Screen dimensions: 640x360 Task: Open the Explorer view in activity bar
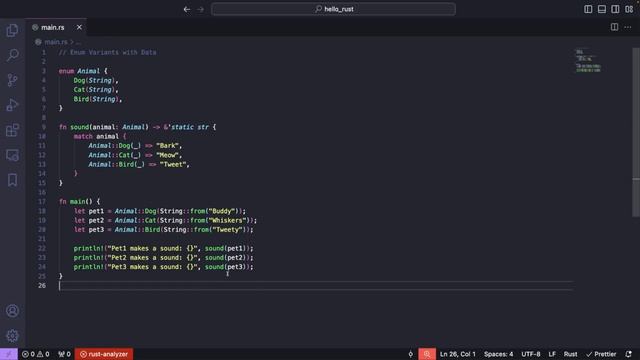click(x=12, y=30)
